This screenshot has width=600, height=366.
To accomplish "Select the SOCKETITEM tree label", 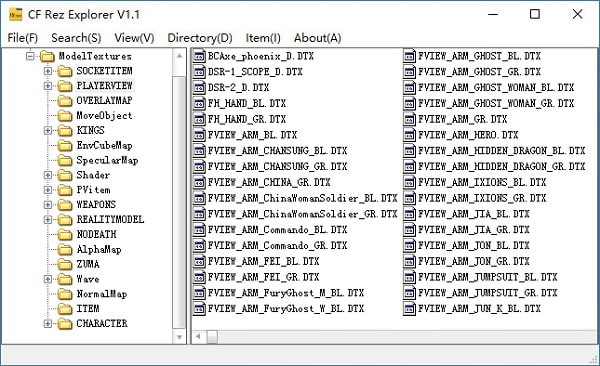I will coord(104,71).
